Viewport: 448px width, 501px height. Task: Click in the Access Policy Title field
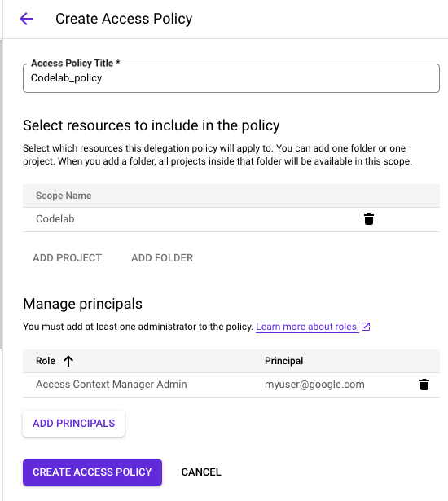231,78
